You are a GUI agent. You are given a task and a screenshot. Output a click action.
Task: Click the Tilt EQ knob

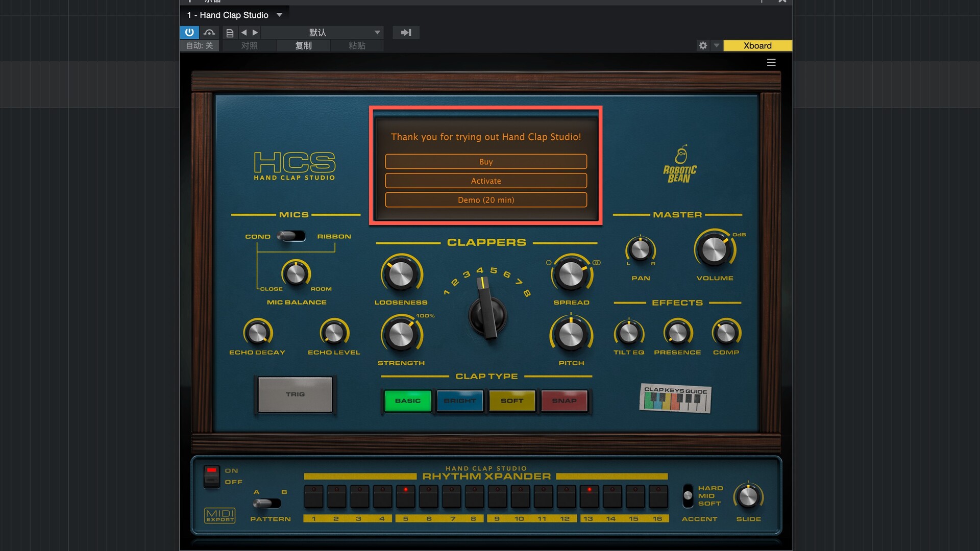tap(629, 333)
